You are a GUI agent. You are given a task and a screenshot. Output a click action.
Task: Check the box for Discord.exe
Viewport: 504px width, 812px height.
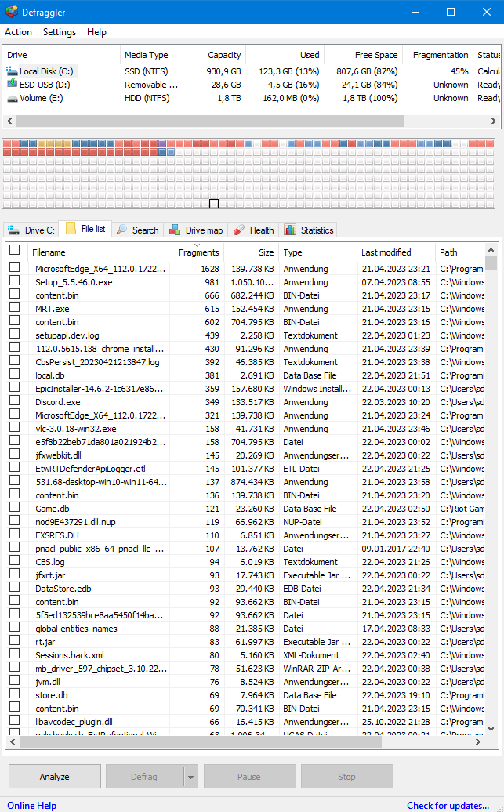tap(15, 401)
